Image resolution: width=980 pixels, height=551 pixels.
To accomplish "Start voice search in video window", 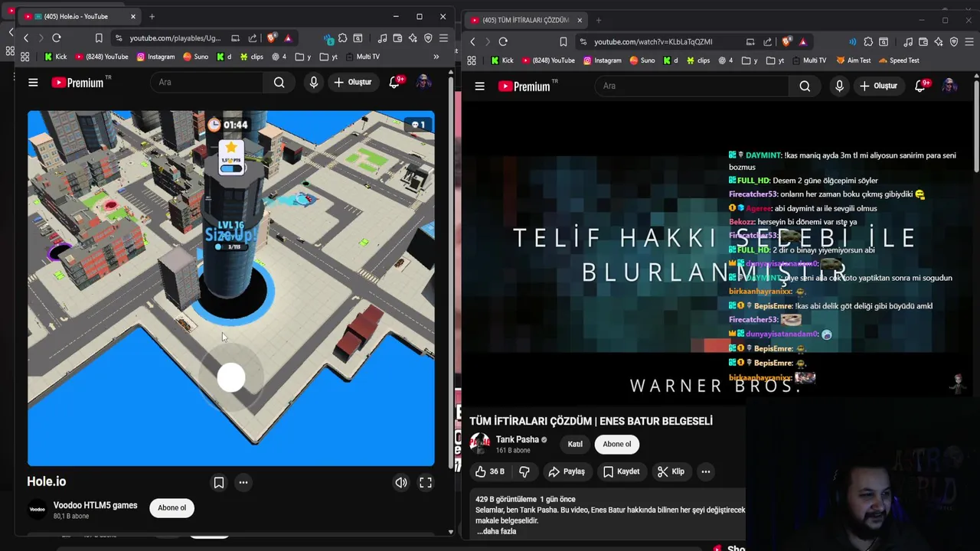I will tap(839, 86).
